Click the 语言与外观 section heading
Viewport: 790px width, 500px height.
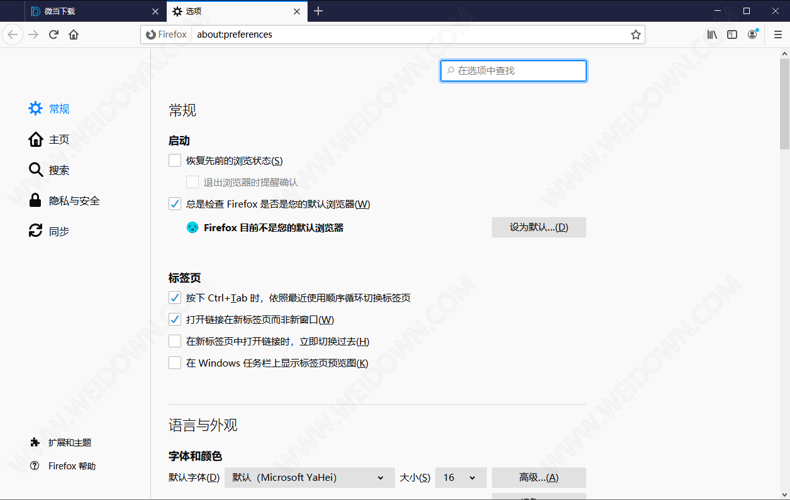(203, 425)
